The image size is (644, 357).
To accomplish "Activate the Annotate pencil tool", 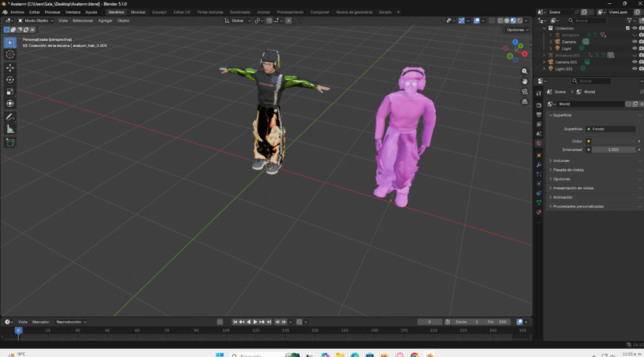I will pos(10,117).
